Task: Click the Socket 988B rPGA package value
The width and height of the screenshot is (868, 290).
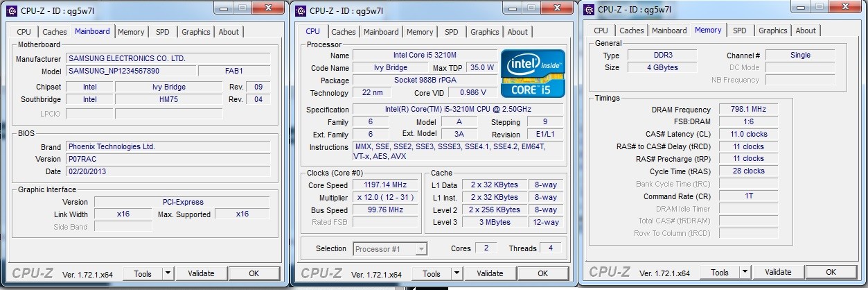Action: click(425, 80)
